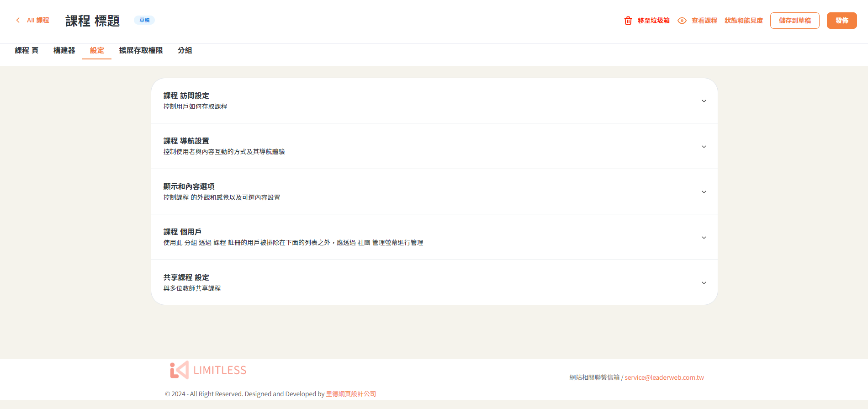Open 狀態和能見度 settings
Viewport: 868px width, 409px height.
(743, 21)
